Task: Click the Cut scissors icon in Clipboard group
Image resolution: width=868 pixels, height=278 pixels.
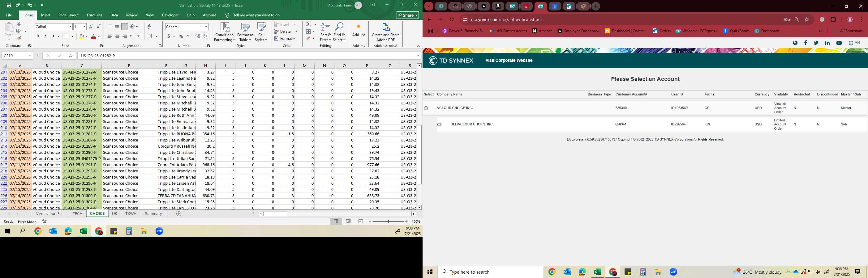Action: pyautogui.click(x=19, y=24)
